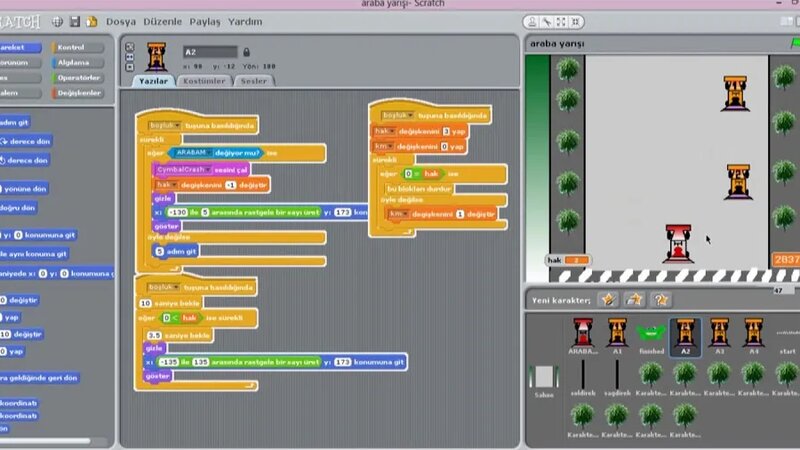Click the save project disk icon

74,21
